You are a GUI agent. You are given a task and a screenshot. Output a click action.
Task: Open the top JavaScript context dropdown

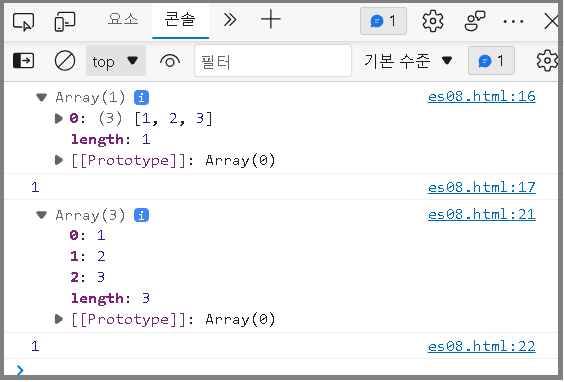pos(116,61)
